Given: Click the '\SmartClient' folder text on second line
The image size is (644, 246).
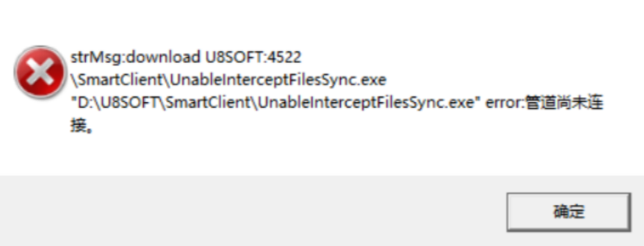Looking at the screenshot, I should tap(118, 80).
